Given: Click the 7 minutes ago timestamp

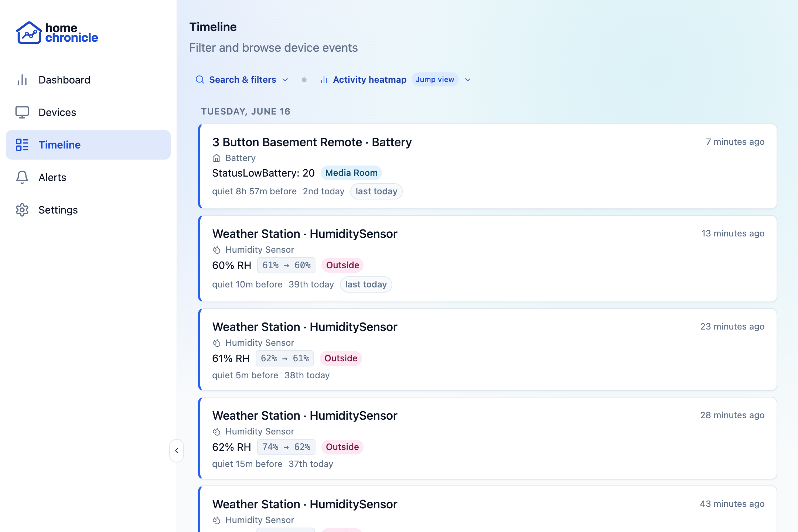Looking at the screenshot, I should click(x=735, y=142).
